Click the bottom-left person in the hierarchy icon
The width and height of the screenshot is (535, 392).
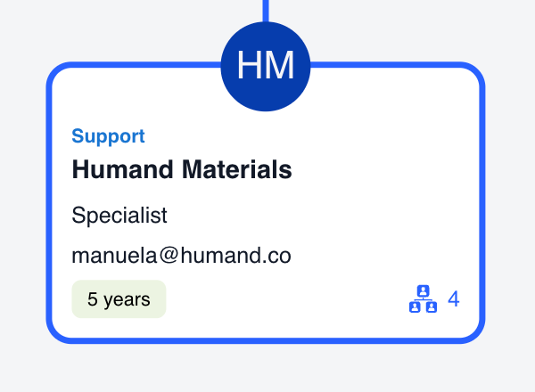click(x=415, y=306)
